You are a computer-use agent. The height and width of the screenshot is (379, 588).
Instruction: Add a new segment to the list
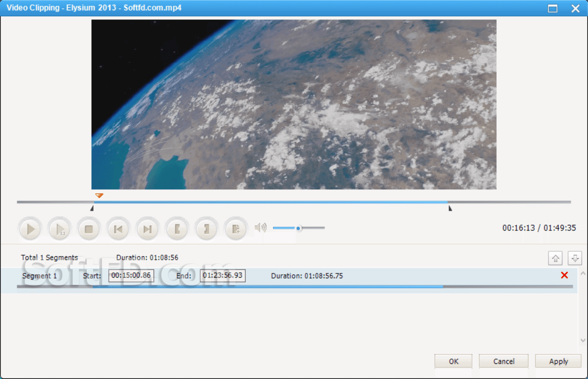[x=236, y=229]
